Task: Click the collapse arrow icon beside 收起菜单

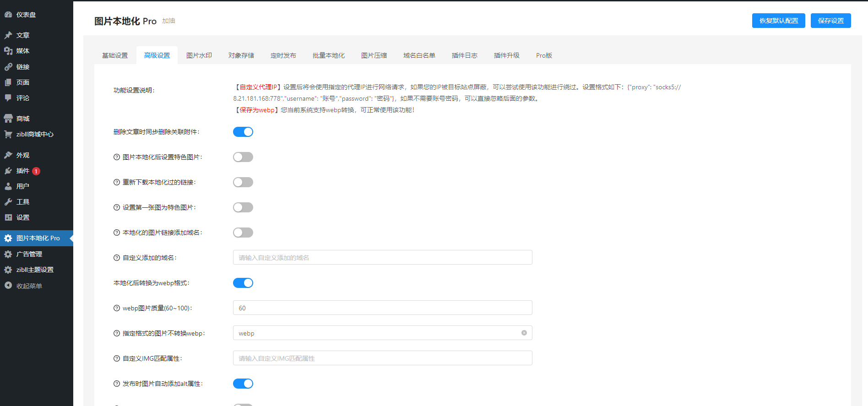Action: point(8,286)
